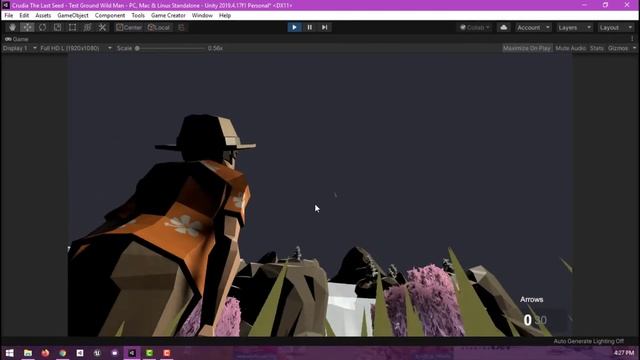Open the Layers dropdown
The image size is (640, 360).
pos(574,27)
